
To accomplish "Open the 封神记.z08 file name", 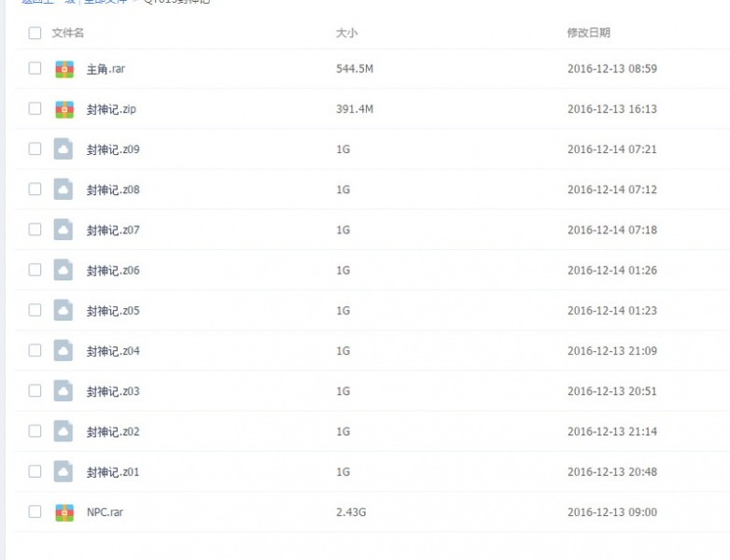I will pos(113,189).
